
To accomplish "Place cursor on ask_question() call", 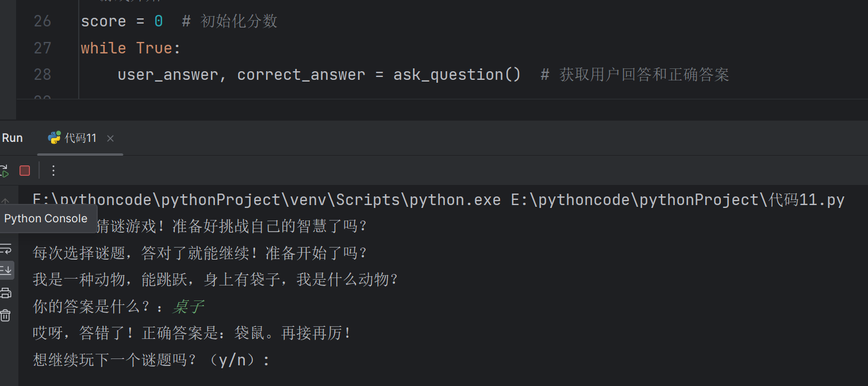I will (x=456, y=75).
